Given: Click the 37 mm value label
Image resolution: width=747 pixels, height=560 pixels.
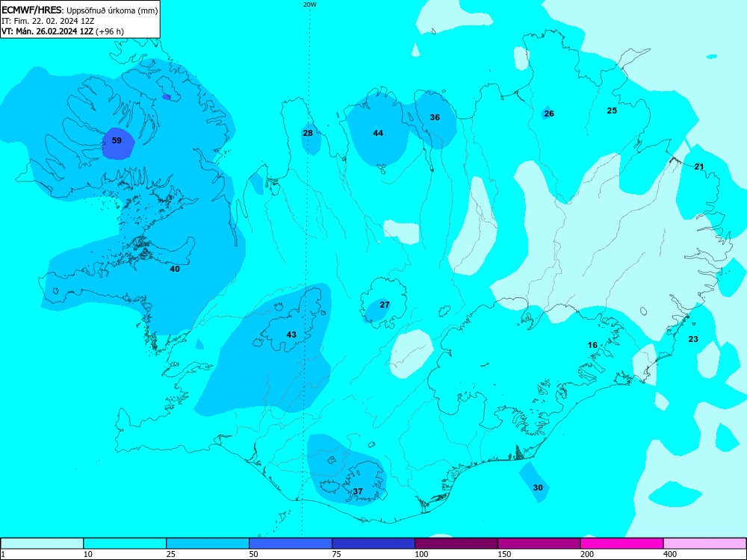Looking at the screenshot, I should pos(358,491).
